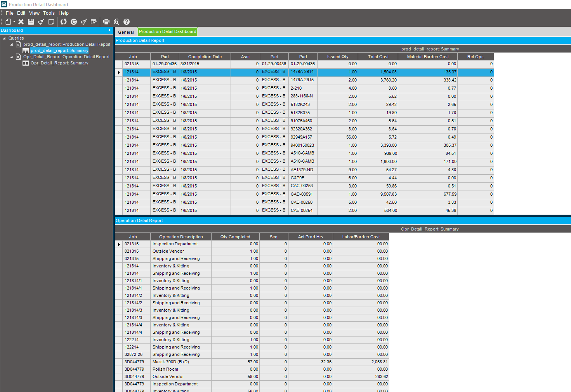Sort by Qty Completed column header

point(235,237)
